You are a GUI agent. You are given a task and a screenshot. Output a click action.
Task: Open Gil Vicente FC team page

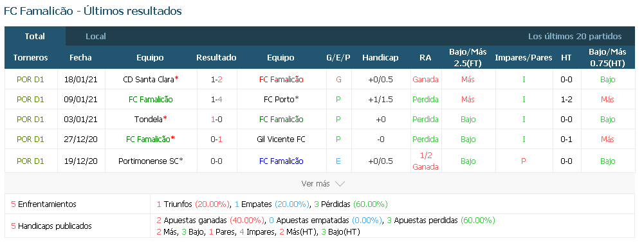[x=281, y=139]
